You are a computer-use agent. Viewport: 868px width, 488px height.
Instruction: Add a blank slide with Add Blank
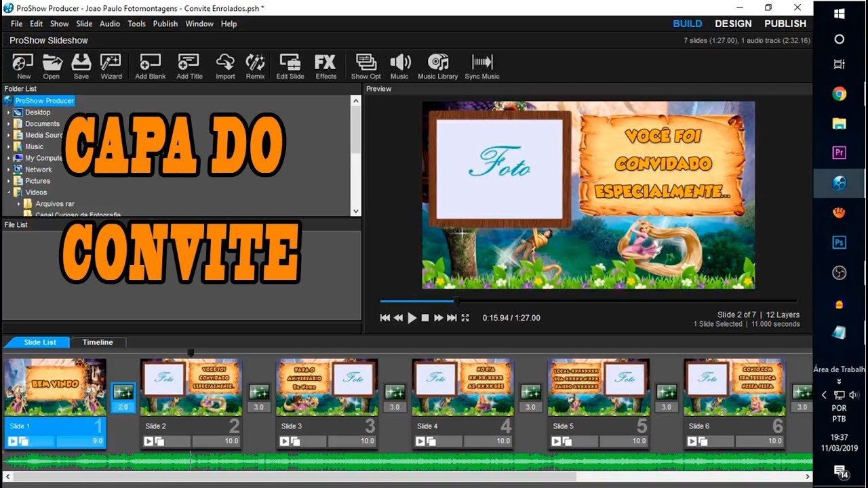[x=150, y=66]
